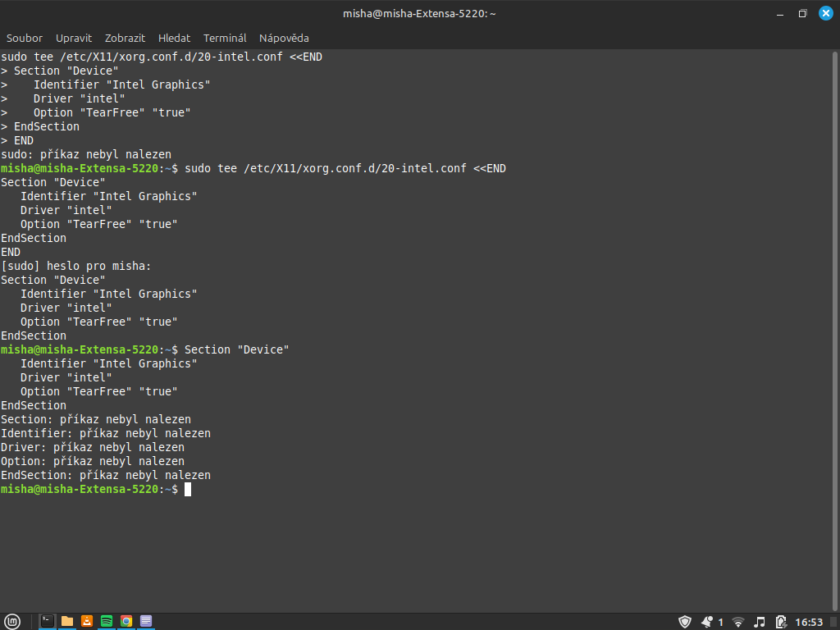Open the Files folder in taskbar
Viewport: 840px width, 630px height.
(67, 621)
